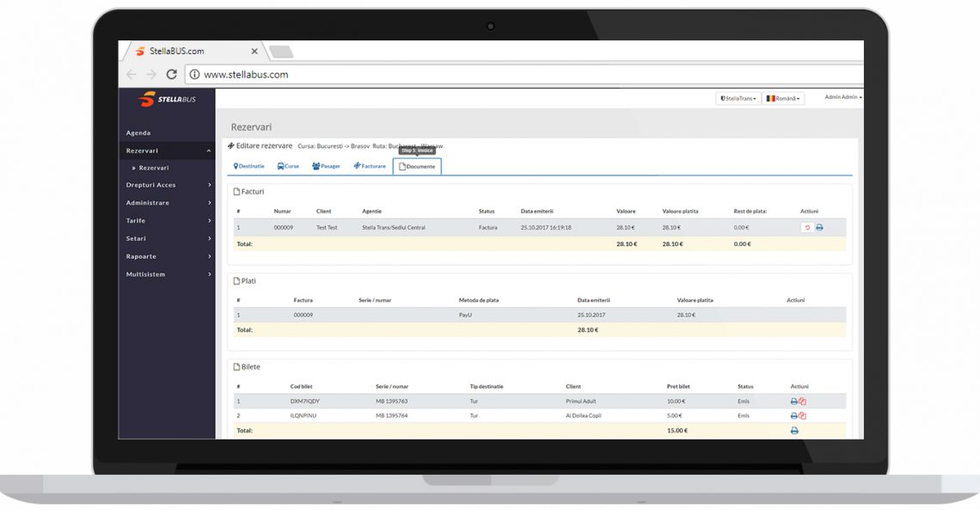Click ticket code ILQNPINU
This screenshot has height=510, width=980.
[x=303, y=415]
